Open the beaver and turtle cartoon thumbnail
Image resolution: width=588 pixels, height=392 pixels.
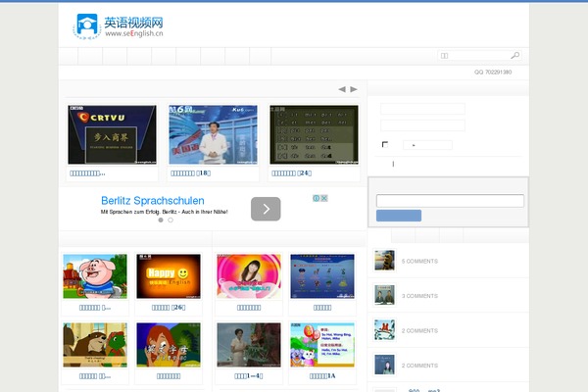95,345
